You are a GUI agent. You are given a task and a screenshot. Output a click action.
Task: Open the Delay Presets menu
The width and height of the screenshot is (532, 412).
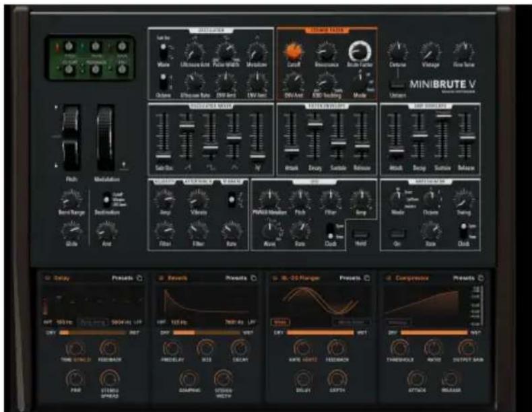click(123, 278)
